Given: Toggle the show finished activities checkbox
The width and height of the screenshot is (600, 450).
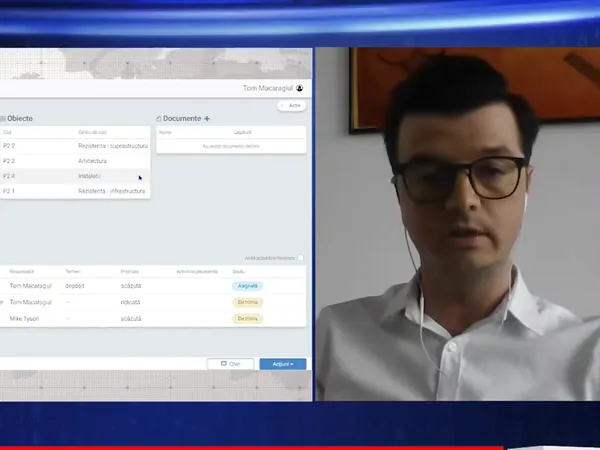Looking at the screenshot, I should click(x=300, y=258).
